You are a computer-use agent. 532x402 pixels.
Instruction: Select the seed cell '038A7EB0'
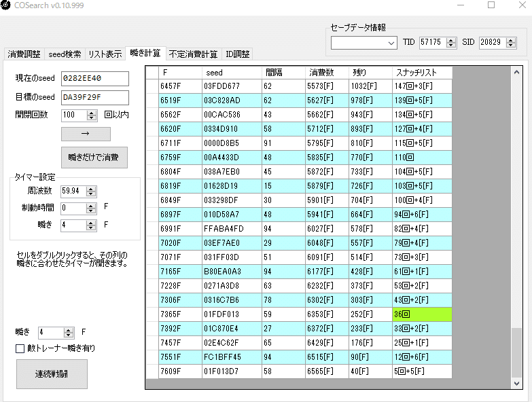tap(232, 172)
